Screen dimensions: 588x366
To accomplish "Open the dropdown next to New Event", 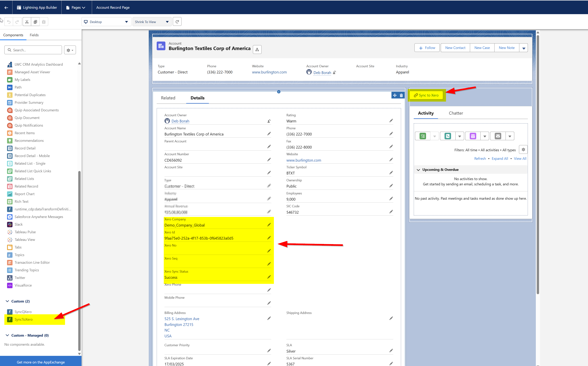I will [x=485, y=136].
